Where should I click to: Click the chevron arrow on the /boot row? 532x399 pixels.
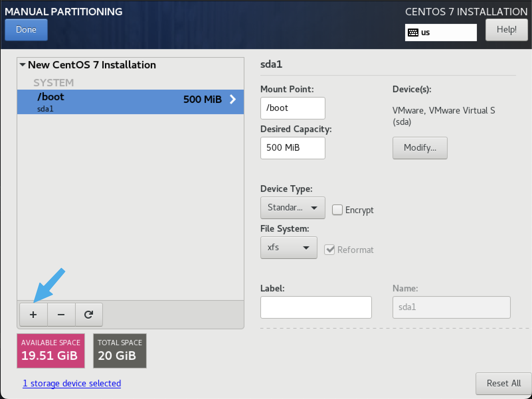tap(233, 99)
